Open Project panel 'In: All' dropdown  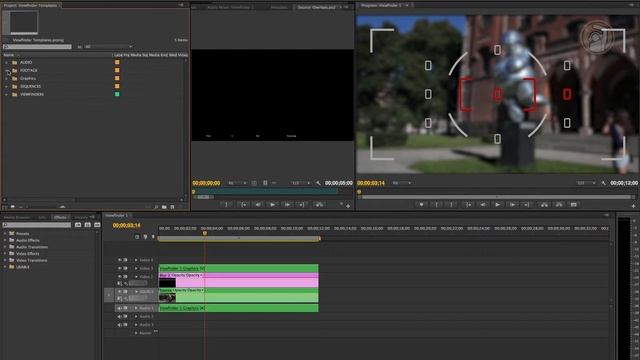point(109,47)
